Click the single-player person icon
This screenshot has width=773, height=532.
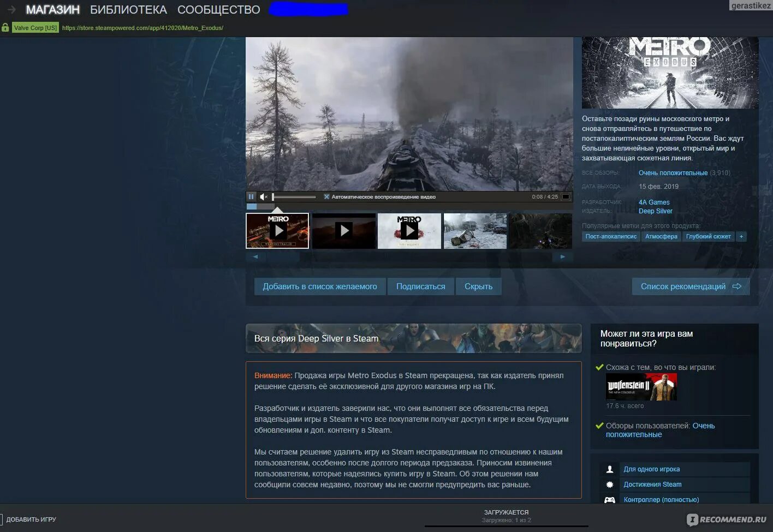coord(610,469)
